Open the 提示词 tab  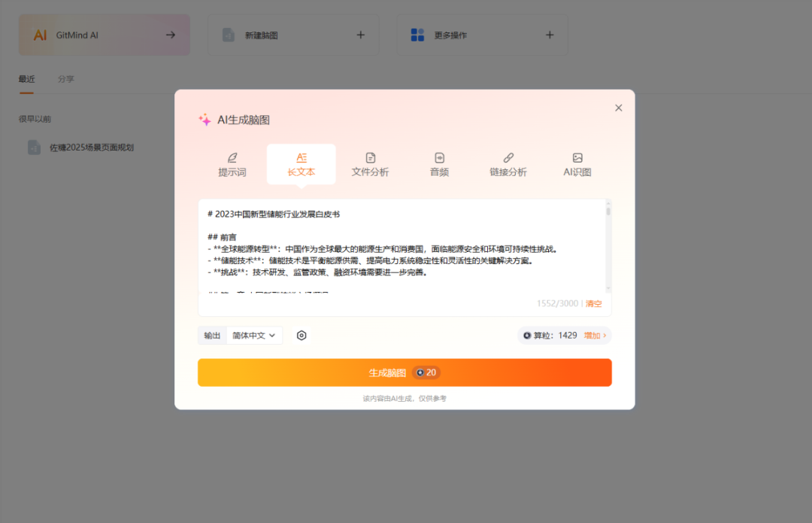pyautogui.click(x=232, y=164)
